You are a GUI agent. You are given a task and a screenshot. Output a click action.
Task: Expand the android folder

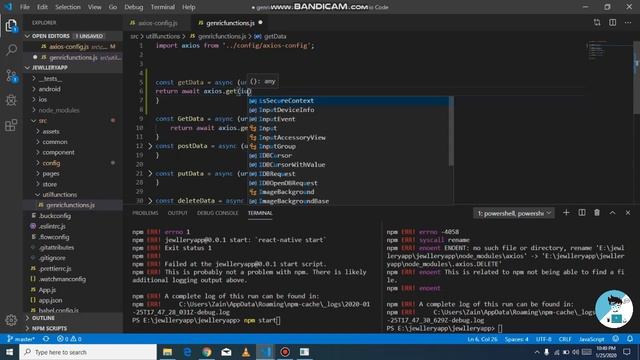click(x=49, y=89)
